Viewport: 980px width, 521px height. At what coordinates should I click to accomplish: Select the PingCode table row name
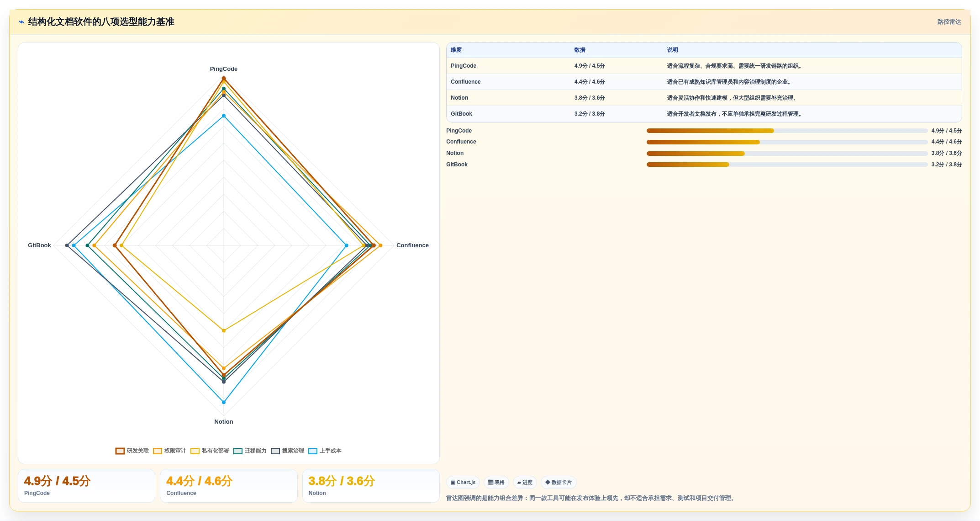click(464, 66)
